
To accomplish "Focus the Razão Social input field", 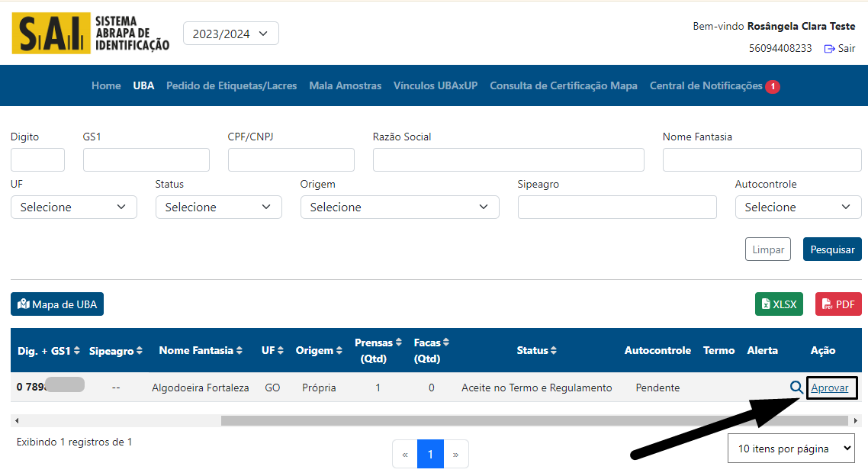I will point(508,160).
